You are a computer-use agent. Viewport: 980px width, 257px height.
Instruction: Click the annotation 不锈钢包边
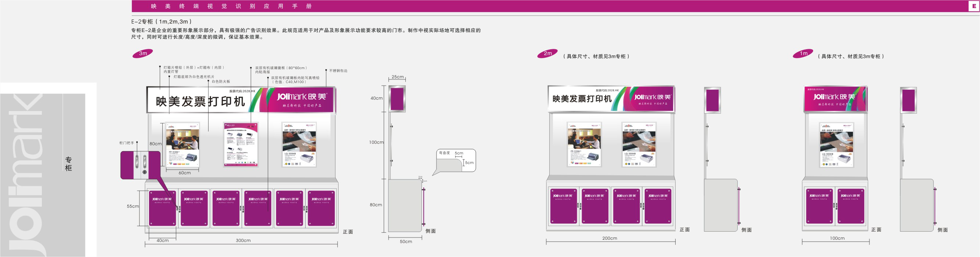coord(338,71)
